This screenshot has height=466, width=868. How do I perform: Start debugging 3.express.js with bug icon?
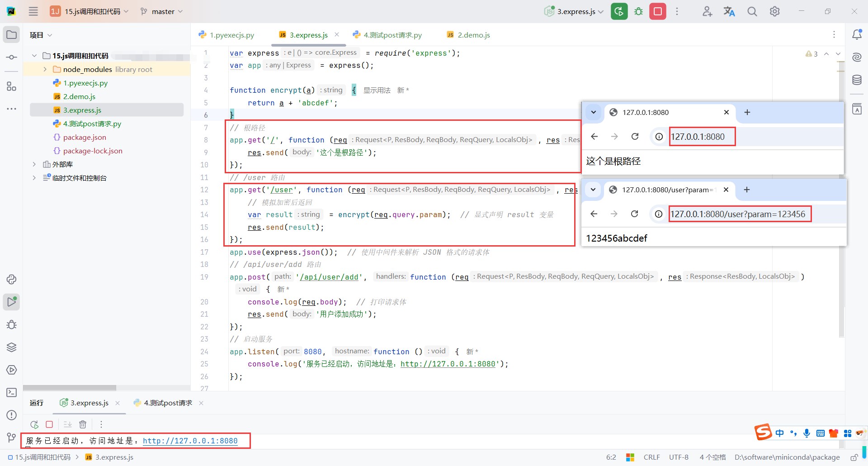click(x=638, y=11)
